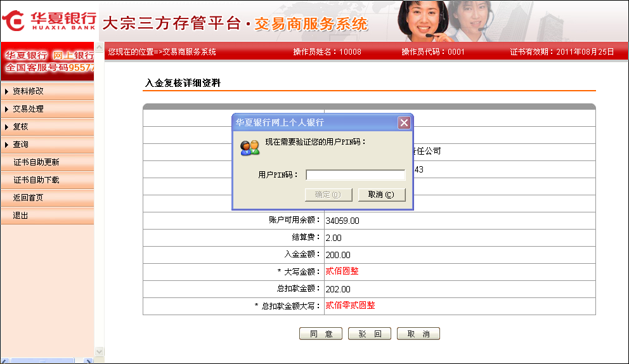The image size is (629, 364).
Task: Click the 取消(C) button in dialog
Action: pyautogui.click(x=382, y=195)
